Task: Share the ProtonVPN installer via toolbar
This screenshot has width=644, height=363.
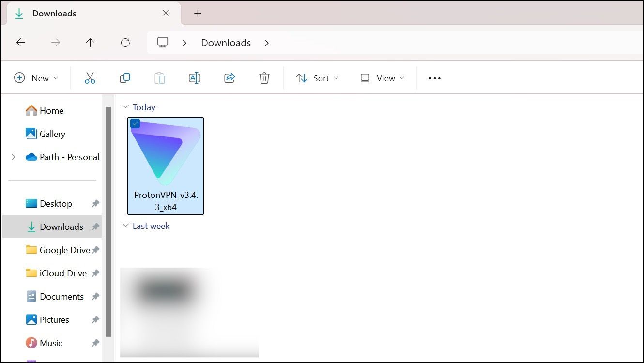Action: [x=229, y=77]
